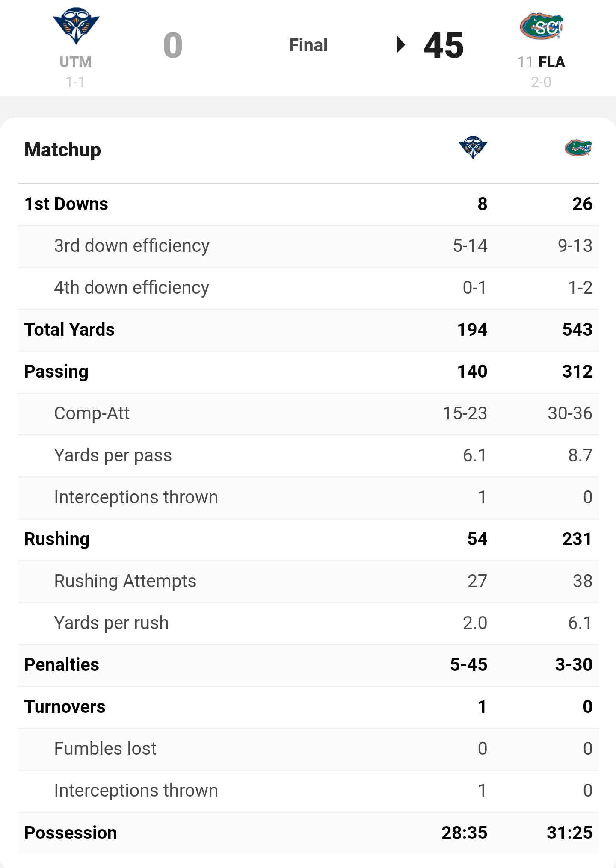Select the Matchup section heading
Screen dimensions: 616x868
click(62, 150)
